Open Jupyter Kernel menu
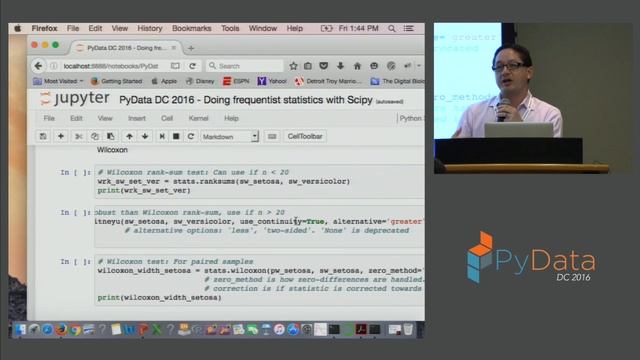 (x=198, y=118)
